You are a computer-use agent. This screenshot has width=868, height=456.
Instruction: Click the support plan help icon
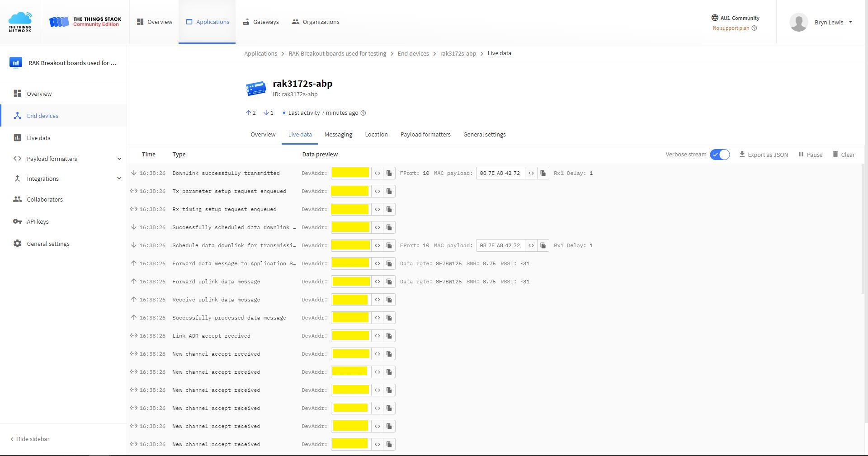(x=754, y=28)
